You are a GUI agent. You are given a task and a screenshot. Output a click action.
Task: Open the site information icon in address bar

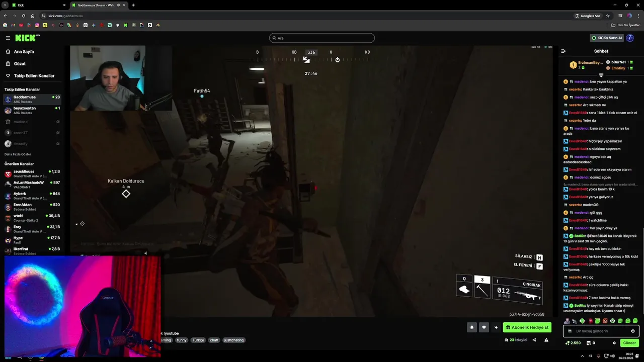coord(44,16)
